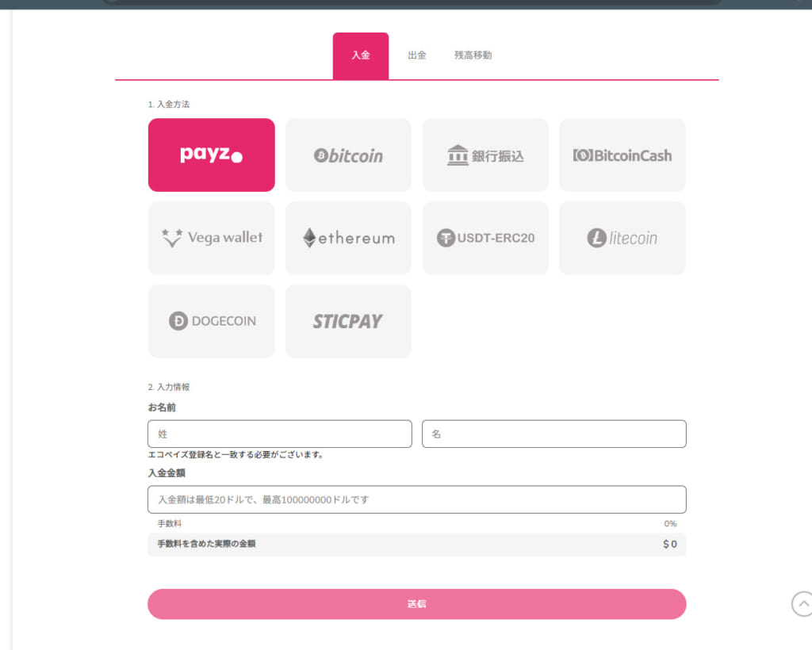Select the payz payment method
The width and height of the screenshot is (812, 650).
211,155
